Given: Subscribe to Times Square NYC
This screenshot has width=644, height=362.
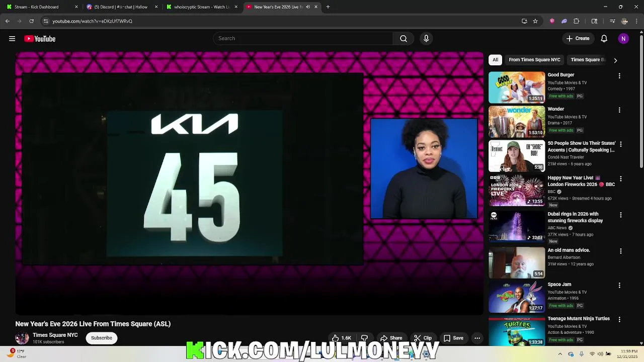Looking at the screenshot, I should coord(102,338).
